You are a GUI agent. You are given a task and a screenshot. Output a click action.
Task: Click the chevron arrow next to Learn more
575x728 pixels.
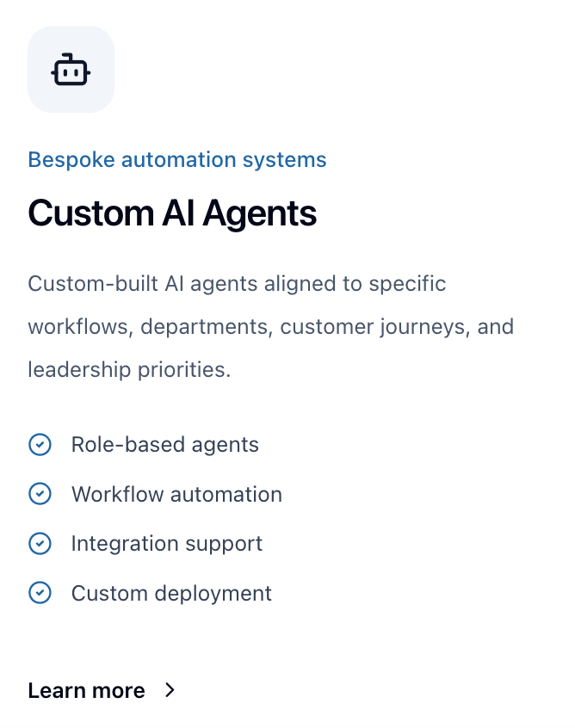(x=170, y=690)
